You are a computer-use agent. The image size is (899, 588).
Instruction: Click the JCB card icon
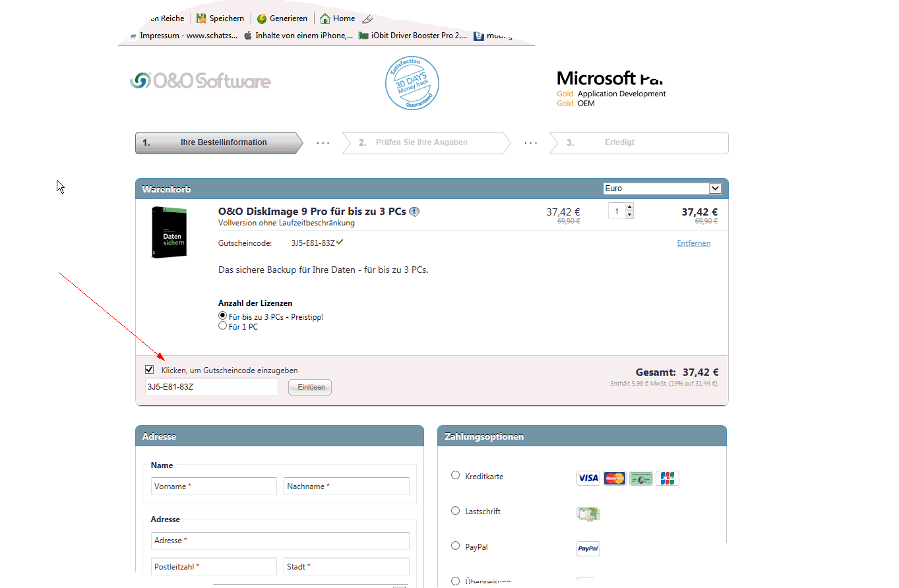667,478
